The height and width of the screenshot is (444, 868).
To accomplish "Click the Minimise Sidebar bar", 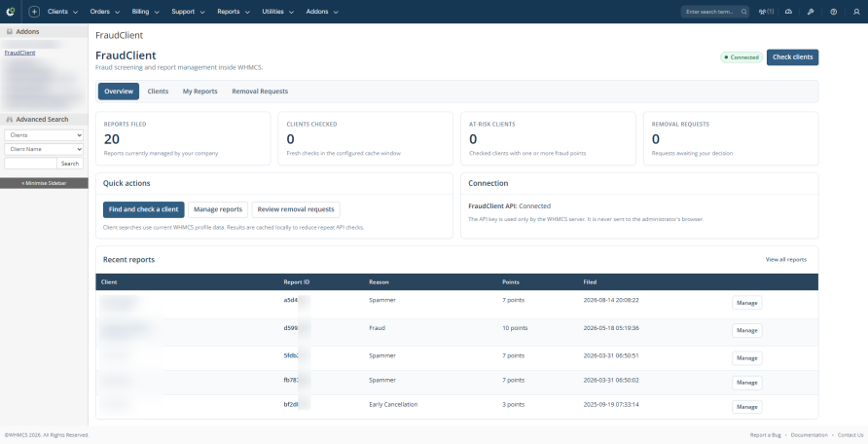I will tap(44, 183).
